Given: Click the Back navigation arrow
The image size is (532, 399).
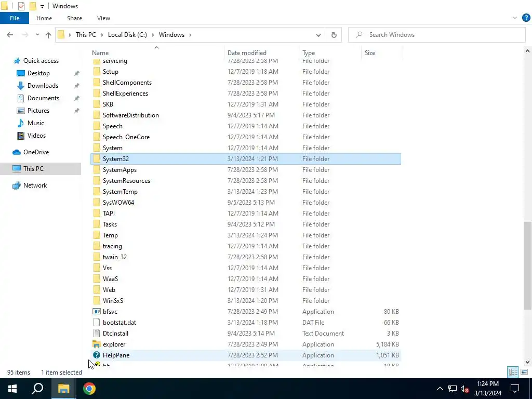Looking at the screenshot, I should coord(10,35).
